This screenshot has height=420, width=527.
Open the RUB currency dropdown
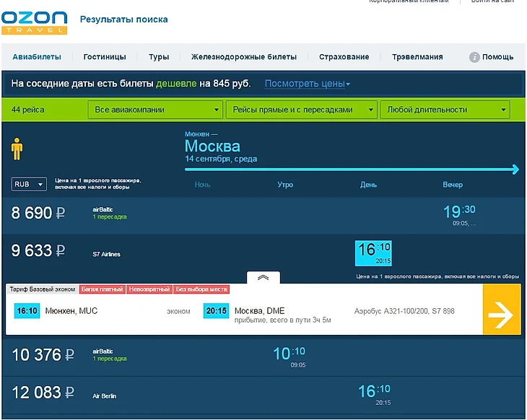(29, 184)
